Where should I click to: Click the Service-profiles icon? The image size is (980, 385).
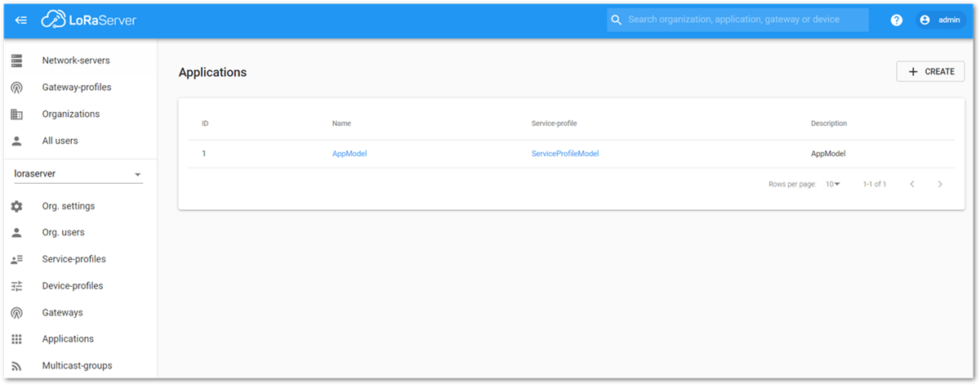point(16,259)
